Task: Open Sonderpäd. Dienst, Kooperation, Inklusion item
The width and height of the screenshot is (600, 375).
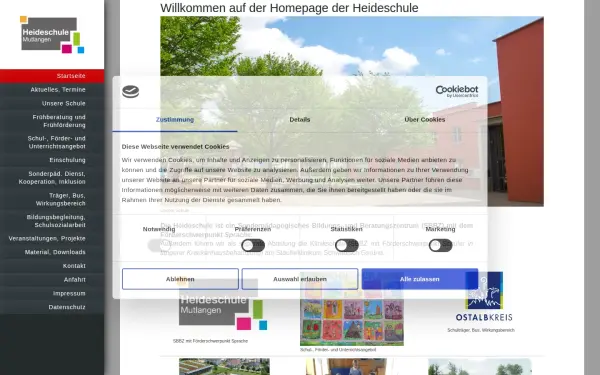Action: tap(52, 178)
